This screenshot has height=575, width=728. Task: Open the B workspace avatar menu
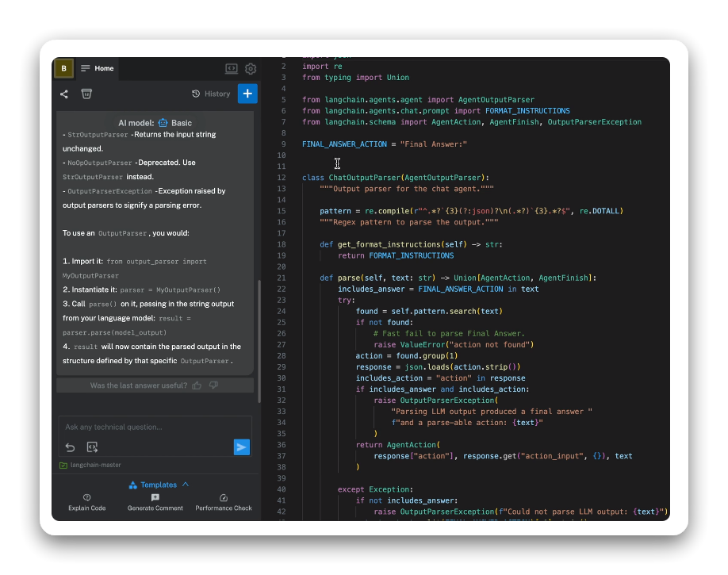63,68
